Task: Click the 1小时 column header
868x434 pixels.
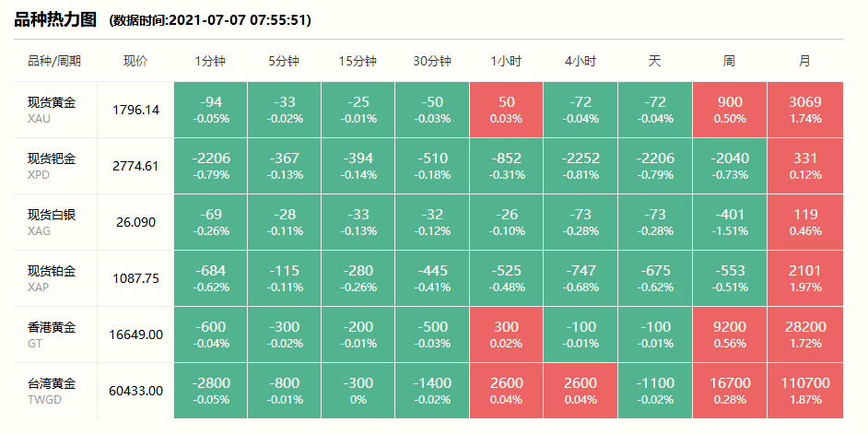Action: (x=506, y=62)
